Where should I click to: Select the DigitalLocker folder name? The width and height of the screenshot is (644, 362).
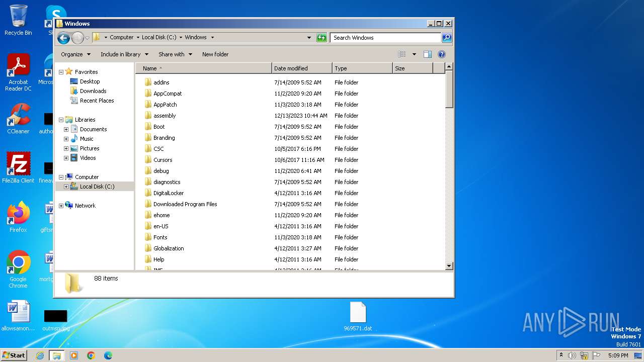169,193
